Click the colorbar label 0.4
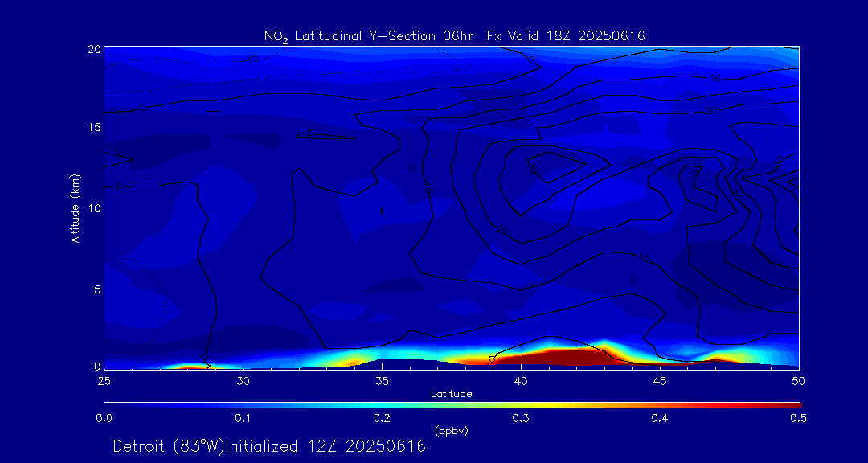Image resolution: width=868 pixels, height=463 pixels. pos(659,419)
